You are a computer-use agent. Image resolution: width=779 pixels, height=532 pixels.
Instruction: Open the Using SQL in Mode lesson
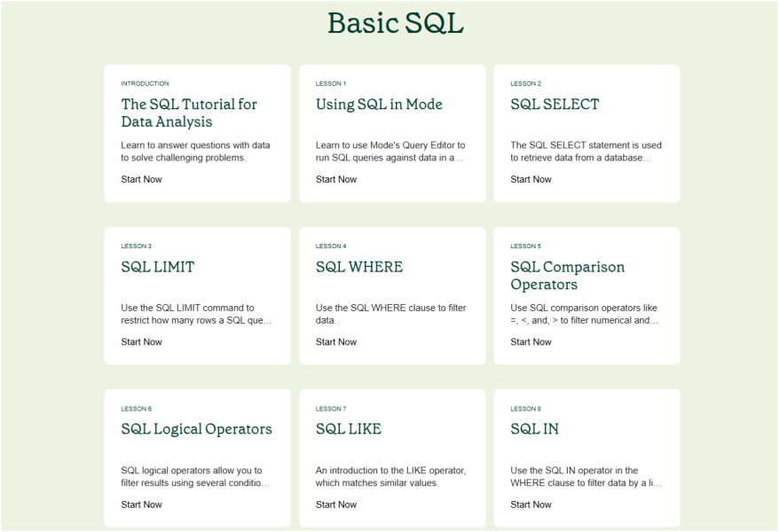tap(379, 105)
